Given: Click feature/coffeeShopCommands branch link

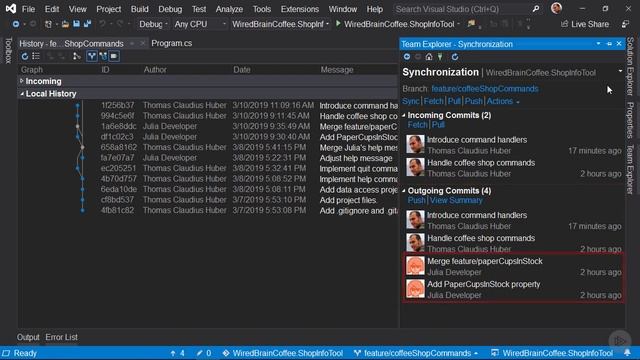Looking at the screenshot, I should (484, 89).
